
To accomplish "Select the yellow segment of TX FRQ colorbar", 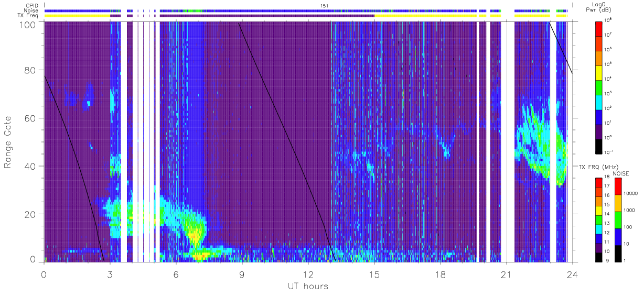I will [599, 210].
